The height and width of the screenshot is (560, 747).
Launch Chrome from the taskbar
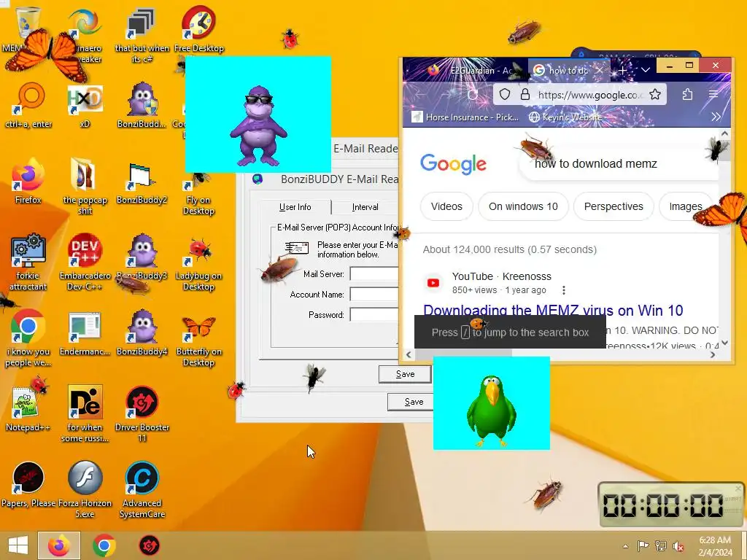(x=104, y=545)
